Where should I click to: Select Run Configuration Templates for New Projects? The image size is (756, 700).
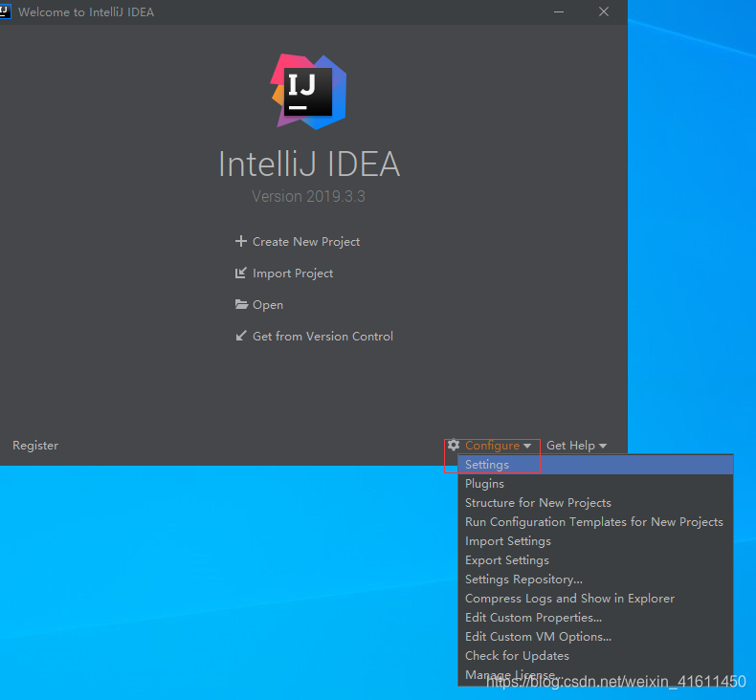[x=595, y=522]
